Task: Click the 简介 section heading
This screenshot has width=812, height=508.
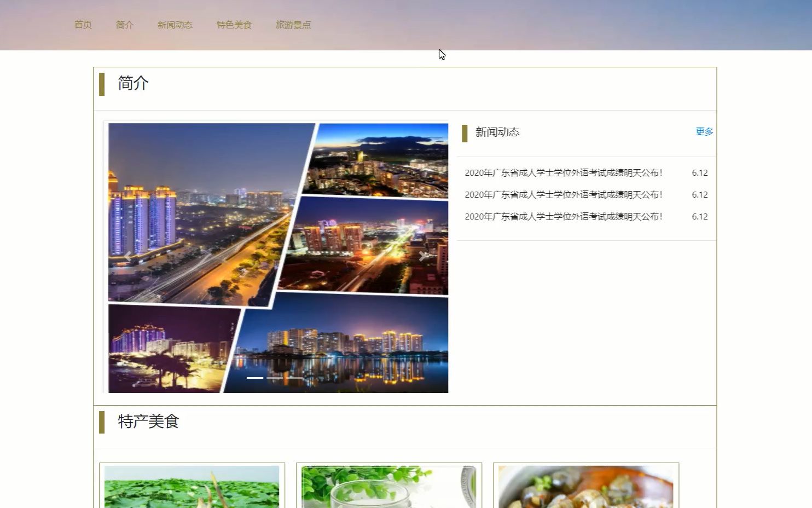Action: 133,83
